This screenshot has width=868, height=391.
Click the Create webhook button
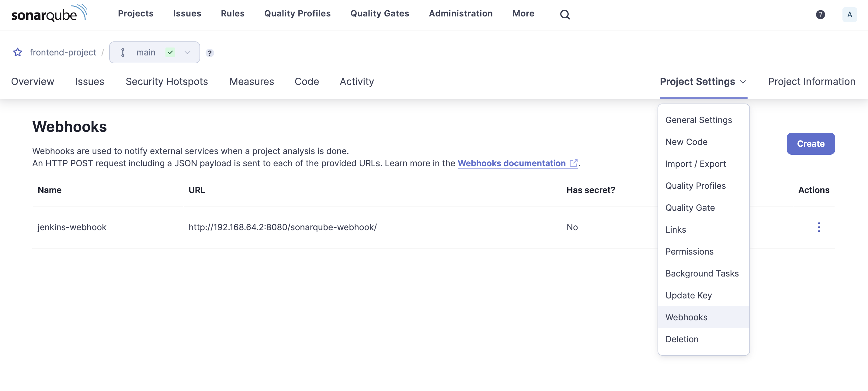[x=811, y=144]
